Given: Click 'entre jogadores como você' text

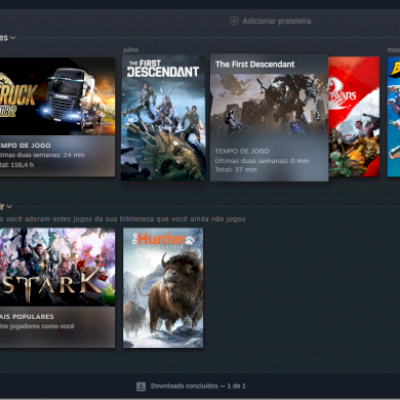Looking at the screenshot, I should [37, 326].
